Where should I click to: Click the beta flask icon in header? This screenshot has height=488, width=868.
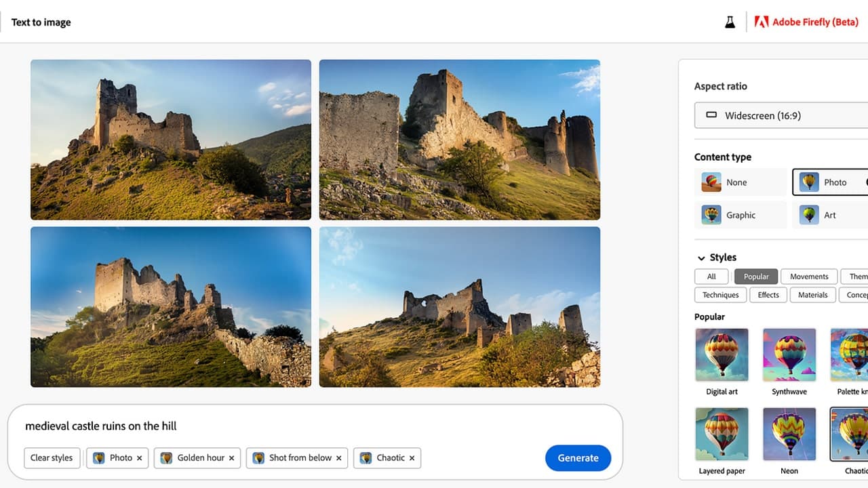click(x=730, y=22)
